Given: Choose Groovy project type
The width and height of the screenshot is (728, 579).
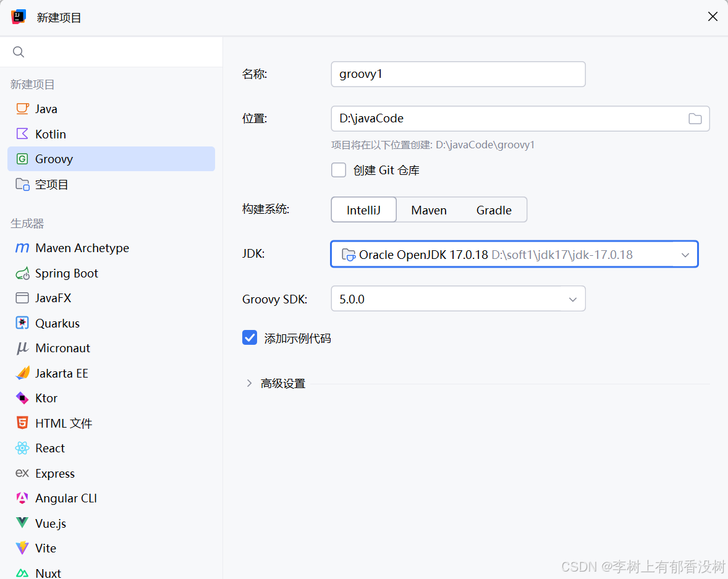Looking at the screenshot, I should pos(111,159).
